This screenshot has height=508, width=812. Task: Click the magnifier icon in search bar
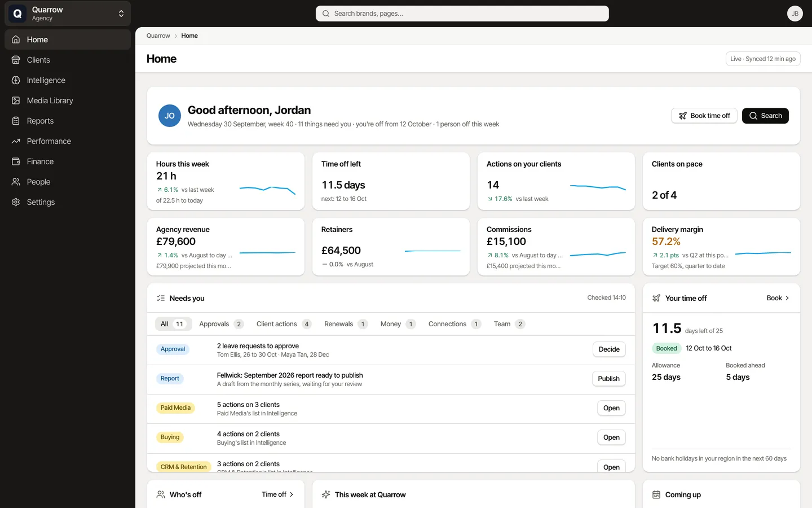coord(326,14)
